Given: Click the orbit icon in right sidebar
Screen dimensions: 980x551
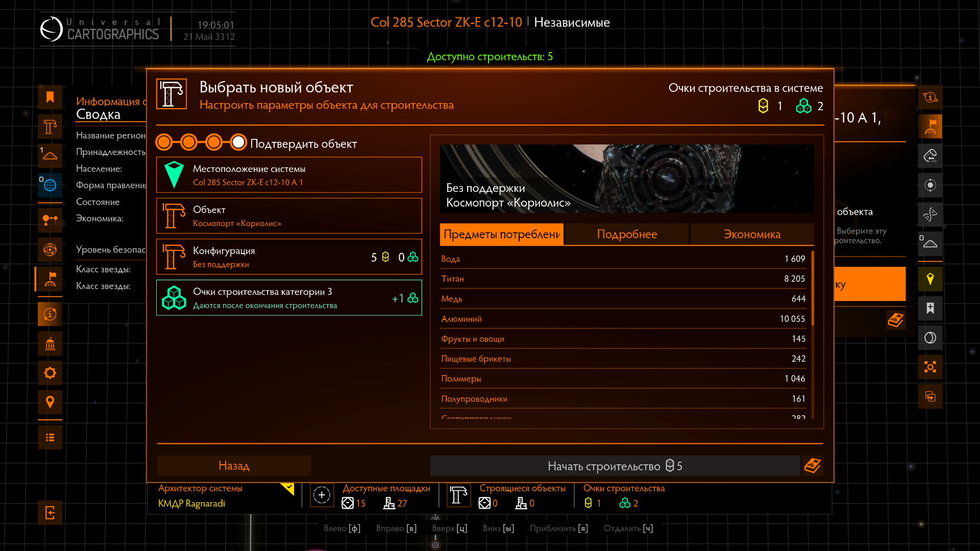Looking at the screenshot, I should tap(930, 214).
